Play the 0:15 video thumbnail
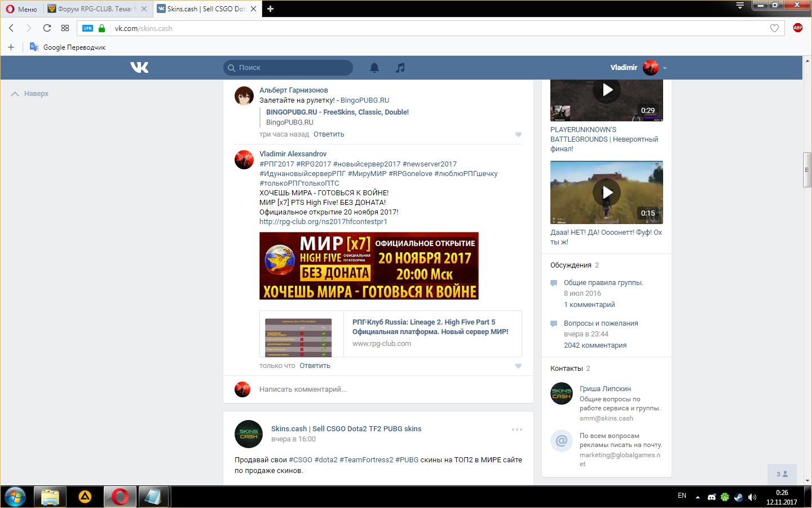 pos(607,192)
